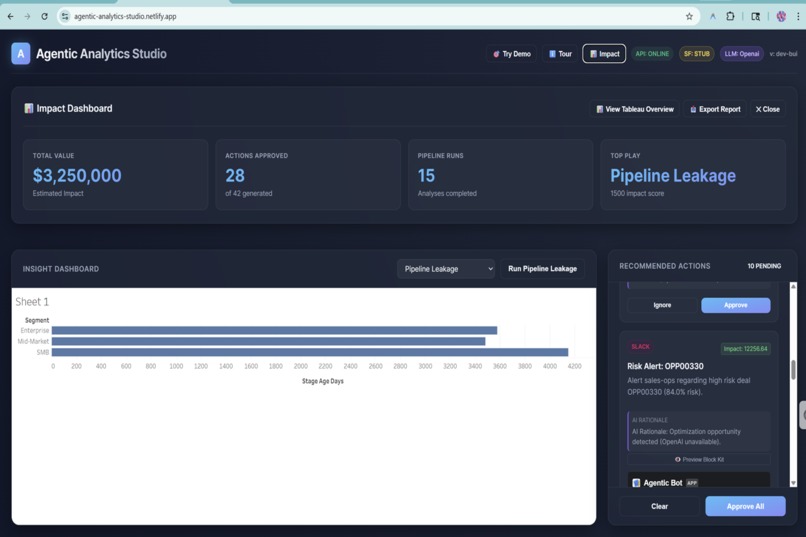Click Approve All button
This screenshot has height=537, width=806.
745,506
